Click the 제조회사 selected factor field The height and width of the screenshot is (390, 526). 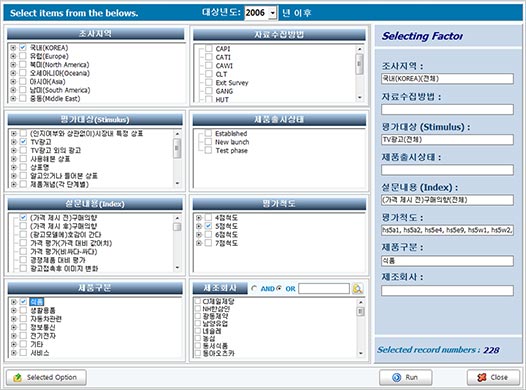(x=447, y=290)
